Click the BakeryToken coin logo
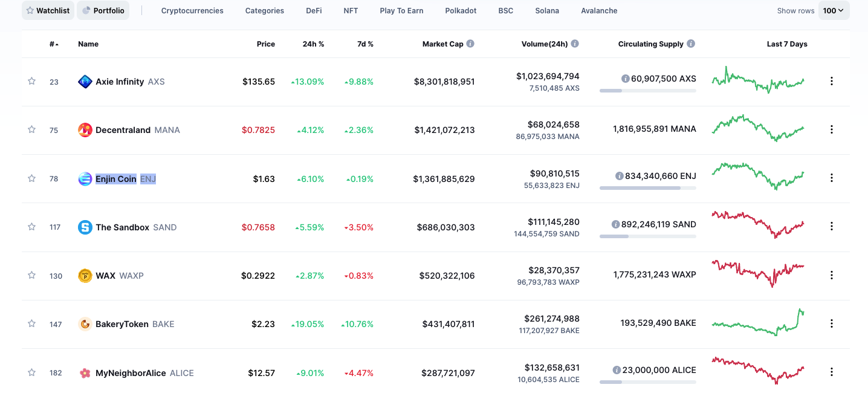The height and width of the screenshot is (396, 868). 85,324
